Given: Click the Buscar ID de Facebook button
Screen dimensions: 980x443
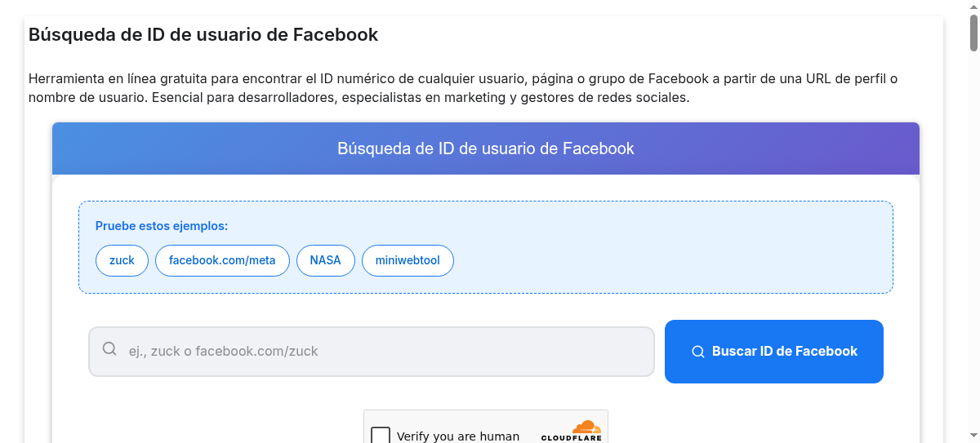Looking at the screenshot, I should click(x=774, y=352).
